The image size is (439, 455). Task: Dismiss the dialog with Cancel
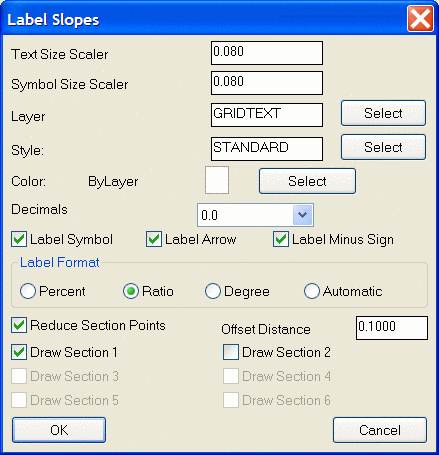380,430
